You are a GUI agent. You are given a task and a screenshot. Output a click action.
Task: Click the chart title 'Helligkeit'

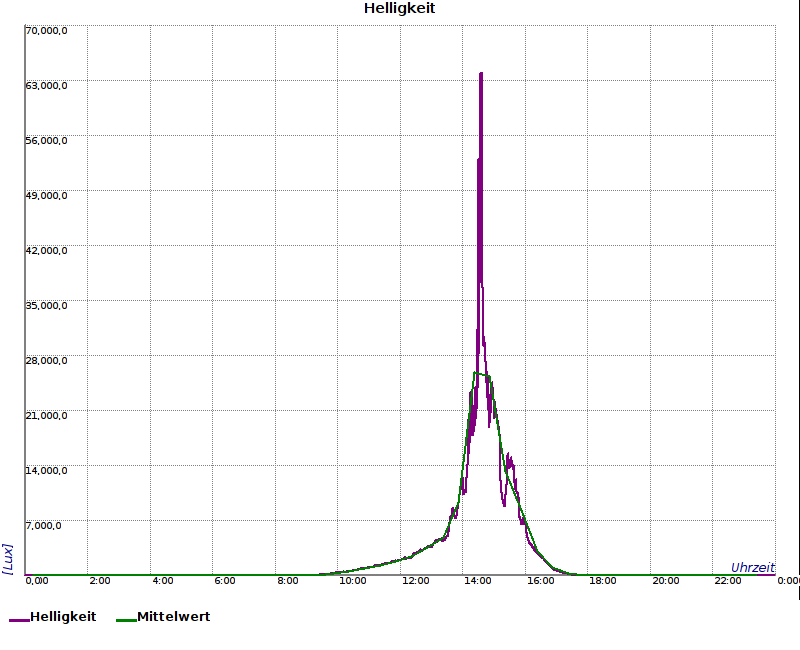(399, 8)
